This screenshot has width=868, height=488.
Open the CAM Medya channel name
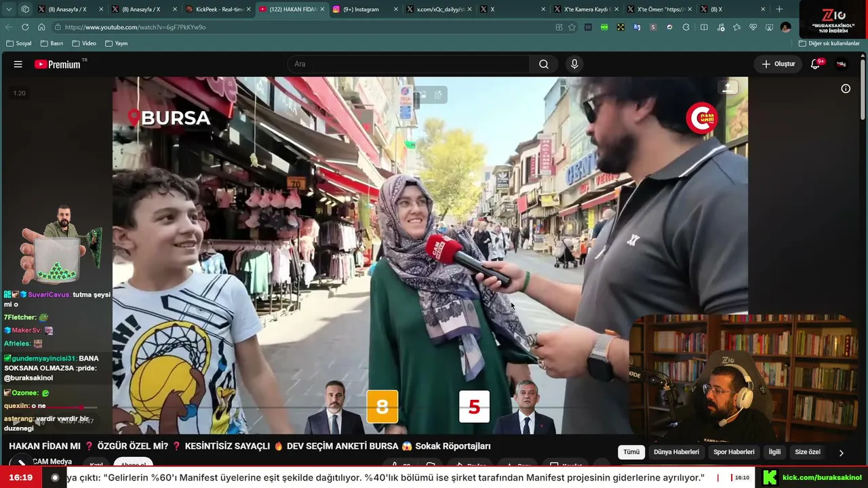tap(52, 462)
